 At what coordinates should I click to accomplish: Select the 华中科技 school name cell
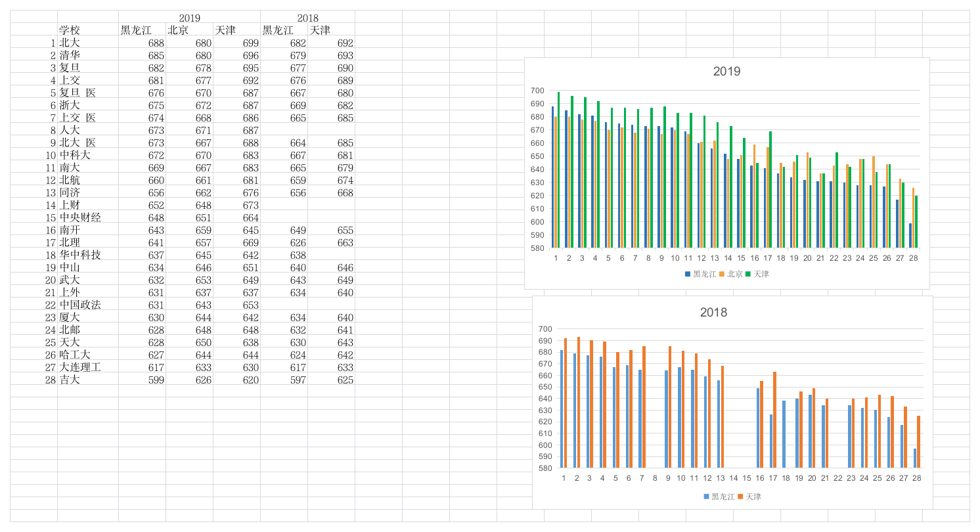[x=88, y=255]
